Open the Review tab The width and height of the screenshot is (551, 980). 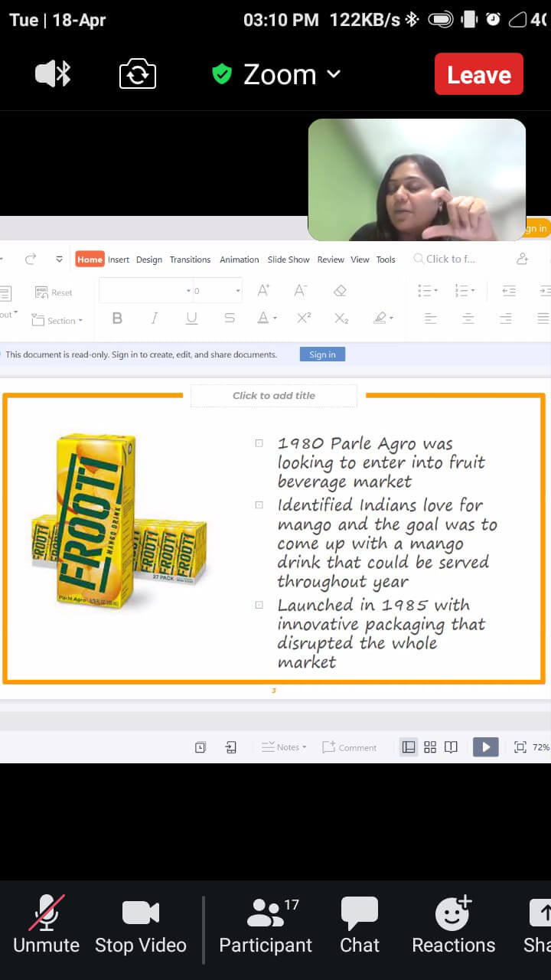tap(331, 260)
